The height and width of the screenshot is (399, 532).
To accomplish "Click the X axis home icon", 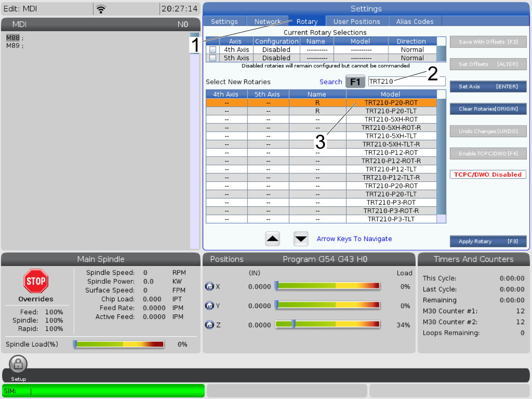I will tap(209, 286).
